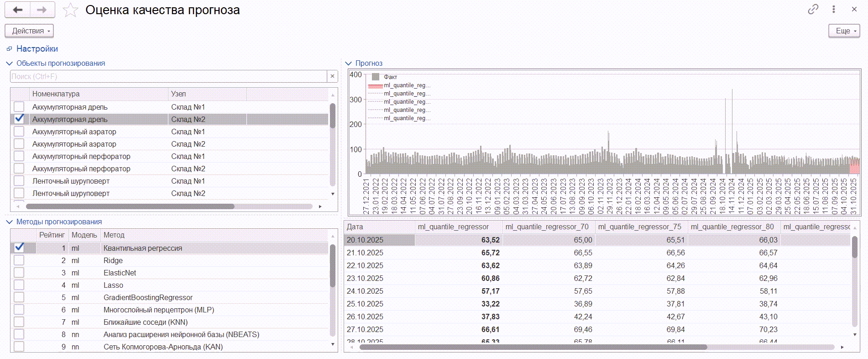Collapse the Прогноз chart group
The width and height of the screenshot is (868, 359).
349,63
